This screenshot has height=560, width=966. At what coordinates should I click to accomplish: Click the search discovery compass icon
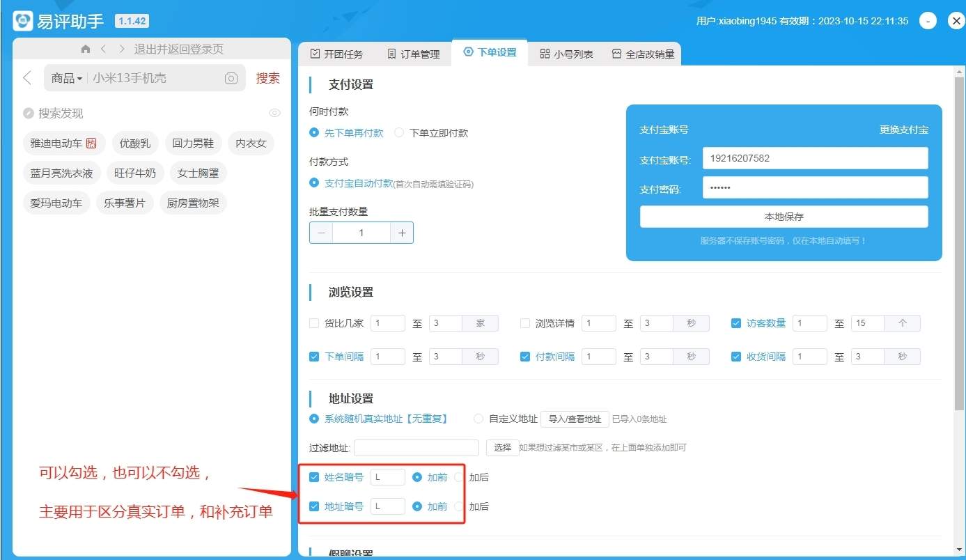29,113
